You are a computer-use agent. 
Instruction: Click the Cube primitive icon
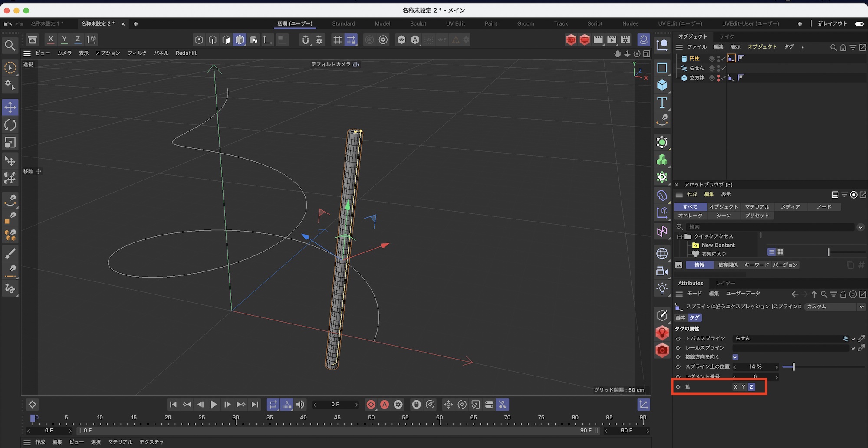(662, 85)
